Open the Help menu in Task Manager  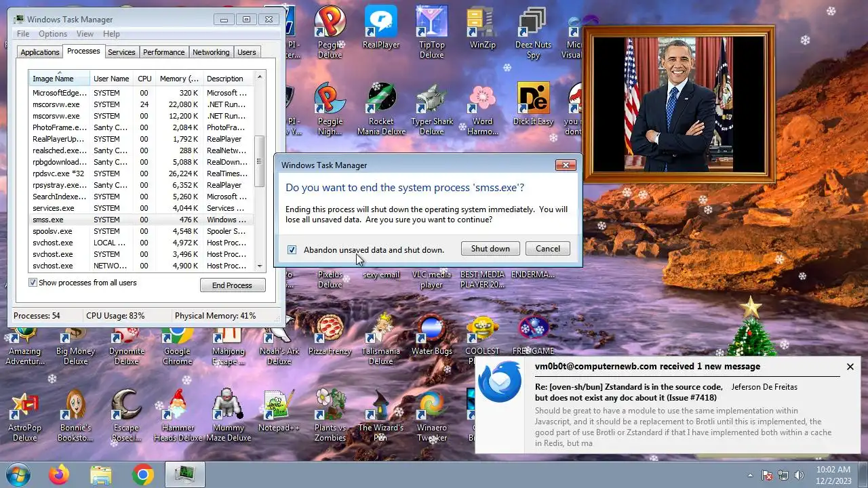click(x=111, y=34)
